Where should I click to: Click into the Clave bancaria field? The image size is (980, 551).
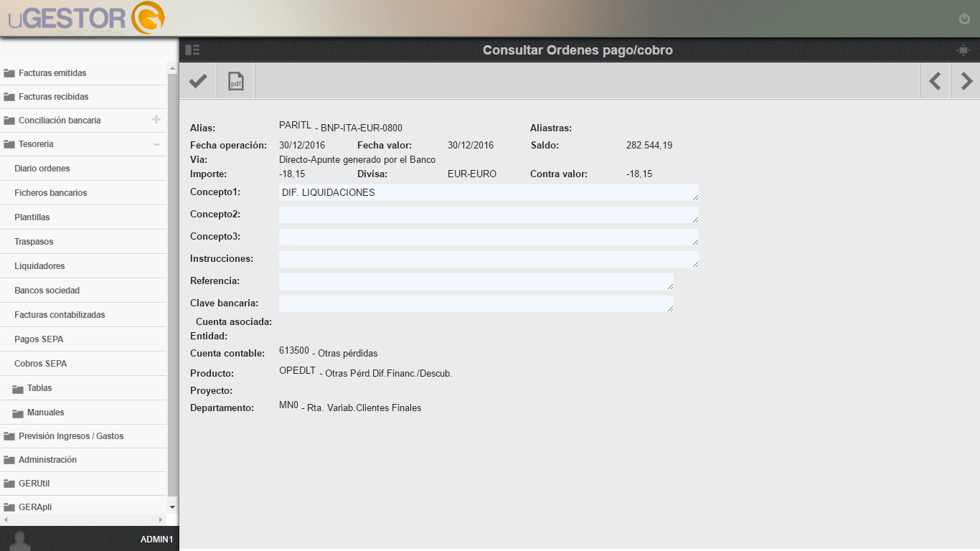(x=476, y=303)
